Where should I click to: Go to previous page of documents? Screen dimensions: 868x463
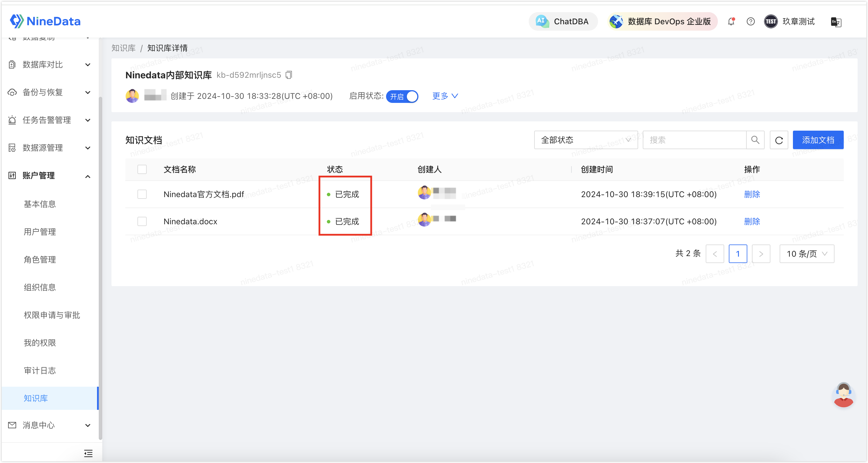(715, 253)
